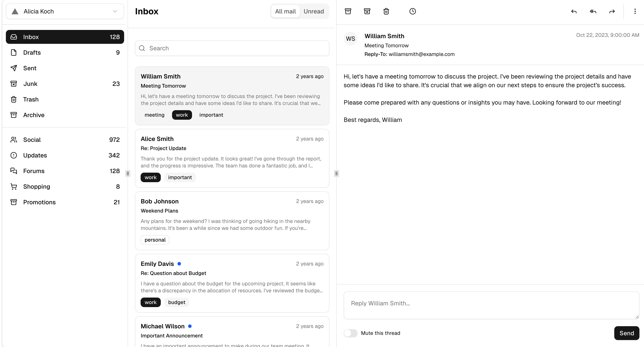644x347 pixels.
Task: Switch to the All mail tab
Action: [x=285, y=11]
